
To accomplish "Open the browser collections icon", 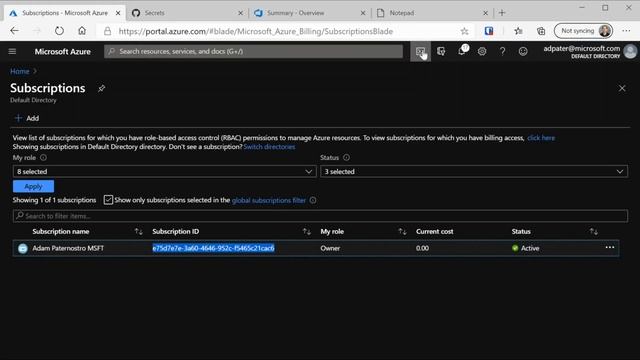I will (x=541, y=31).
